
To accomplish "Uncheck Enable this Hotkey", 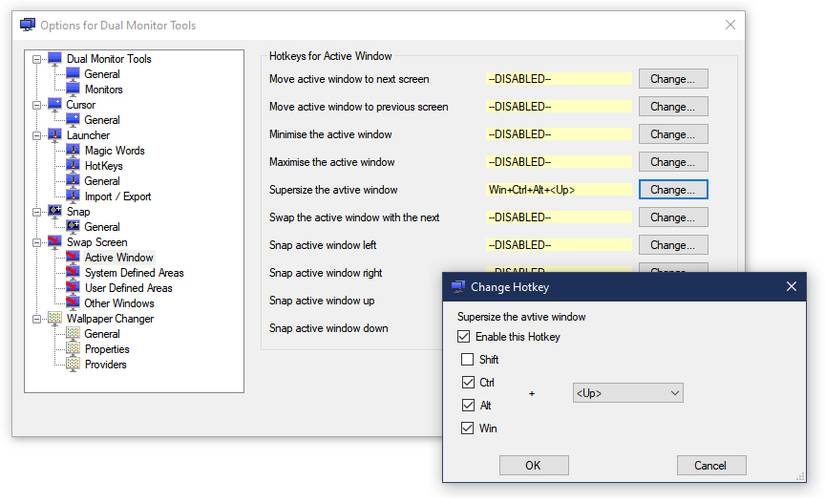I will point(464,337).
